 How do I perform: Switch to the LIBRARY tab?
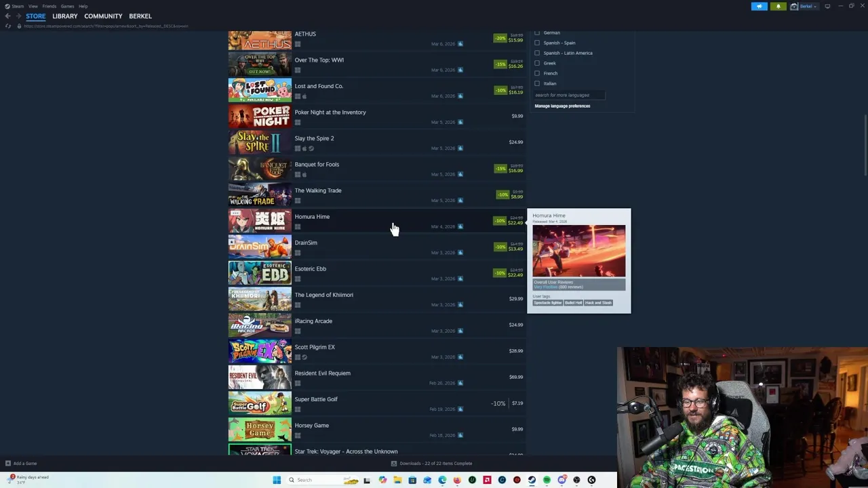tap(65, 16)
